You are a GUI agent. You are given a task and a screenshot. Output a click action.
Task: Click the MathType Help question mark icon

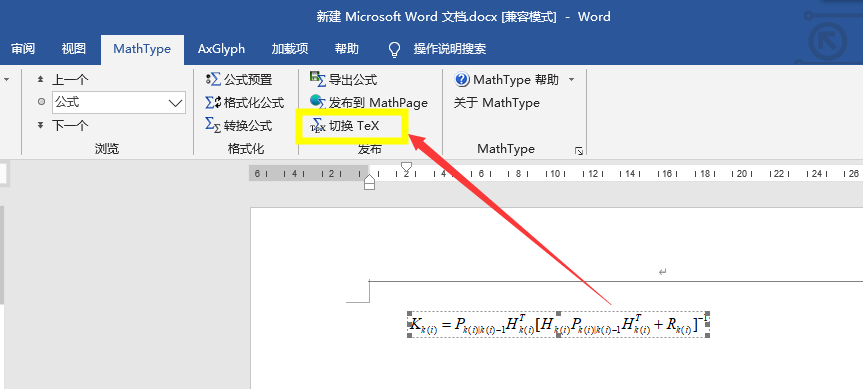click(462, 80)
